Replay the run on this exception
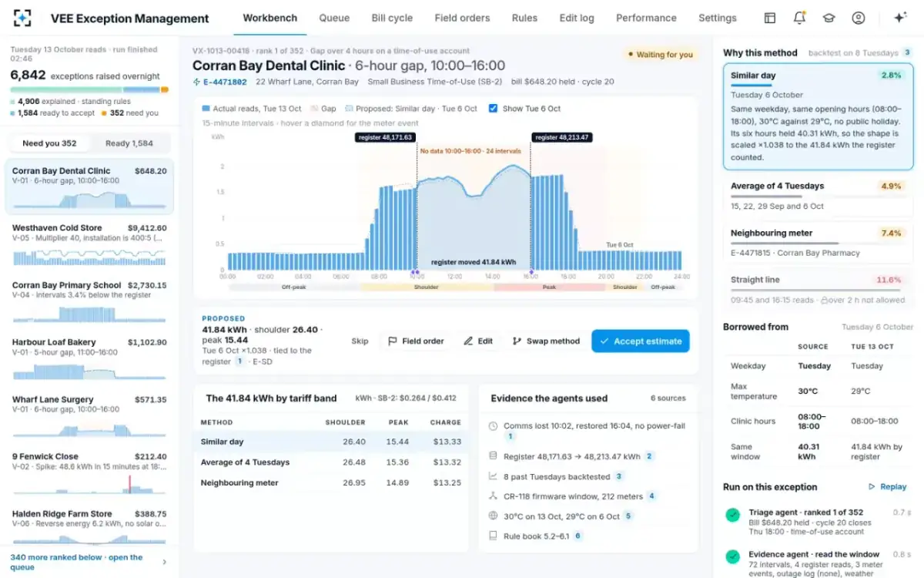924x578 pixels. [888, 487]
